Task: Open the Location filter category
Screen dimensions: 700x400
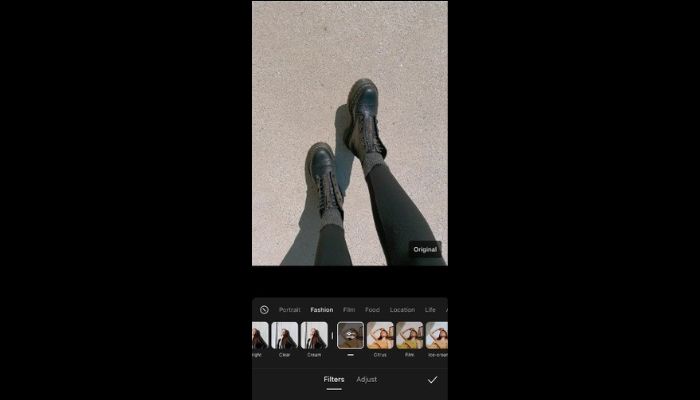Action: tap(402, 309)
